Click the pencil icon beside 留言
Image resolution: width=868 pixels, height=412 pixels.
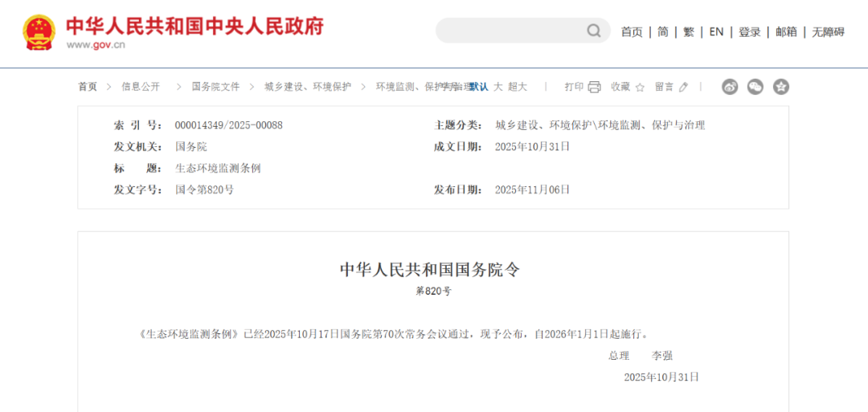[683, 87]
